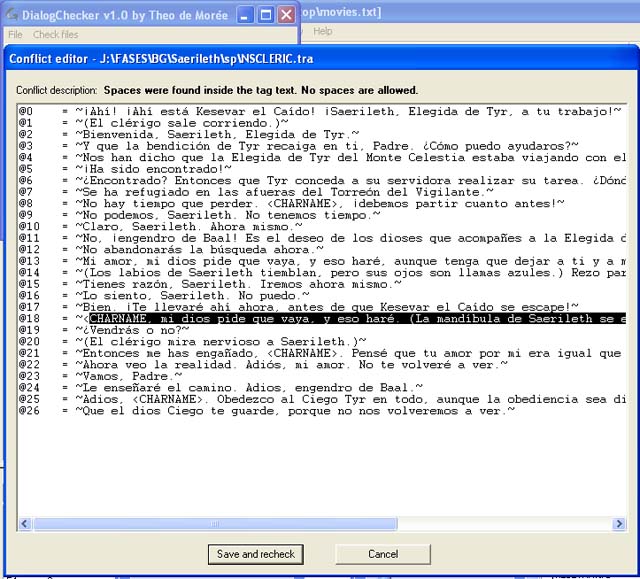Open the Help menu in background window
Image resolution: width=640 pixels, height=579 pixels.
click(323, 32)
